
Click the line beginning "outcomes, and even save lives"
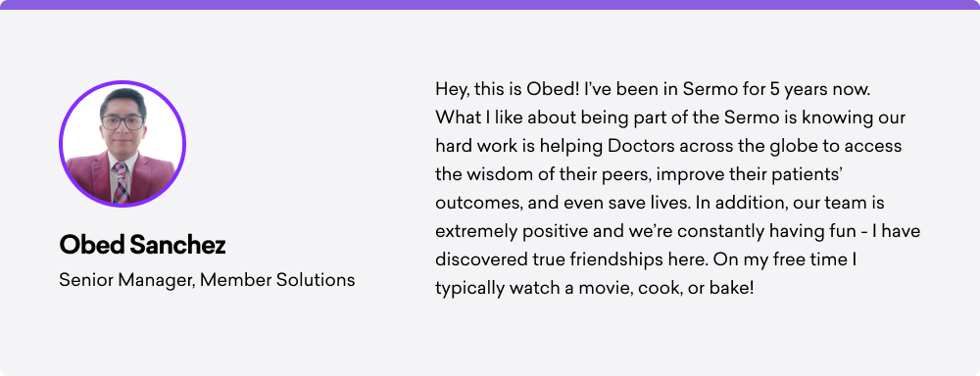(660, 203)
